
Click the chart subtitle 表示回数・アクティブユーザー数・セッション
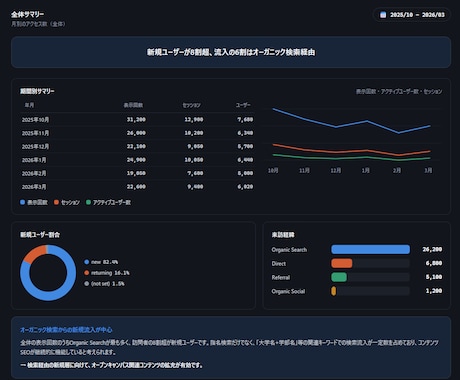tap(399, 91)
